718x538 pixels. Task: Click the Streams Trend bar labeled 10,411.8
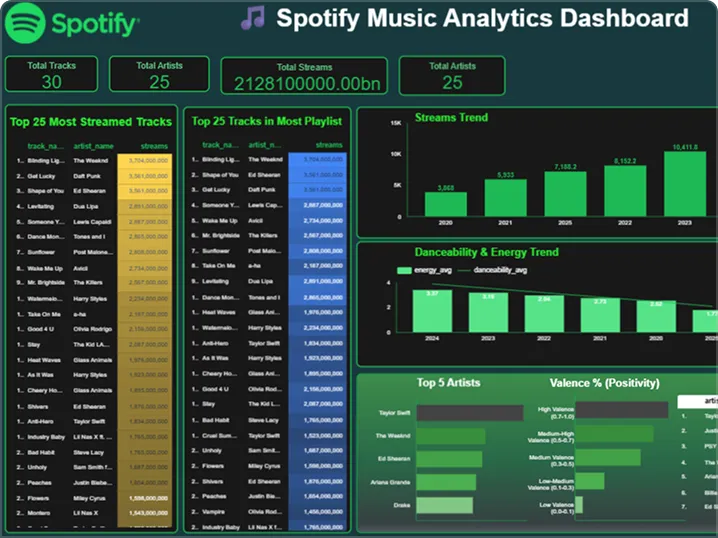[x=685, y=184]
